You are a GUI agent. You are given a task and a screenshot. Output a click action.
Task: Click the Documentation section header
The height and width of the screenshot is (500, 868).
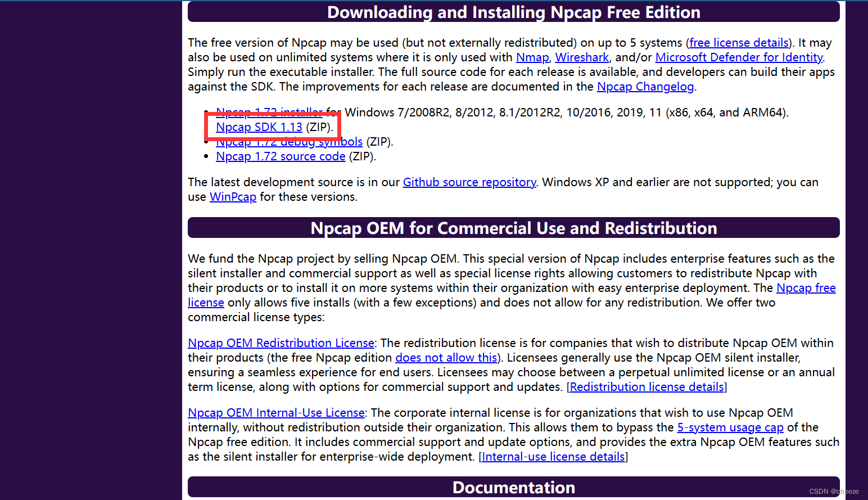pyautogui.click(x=513, y=487)
